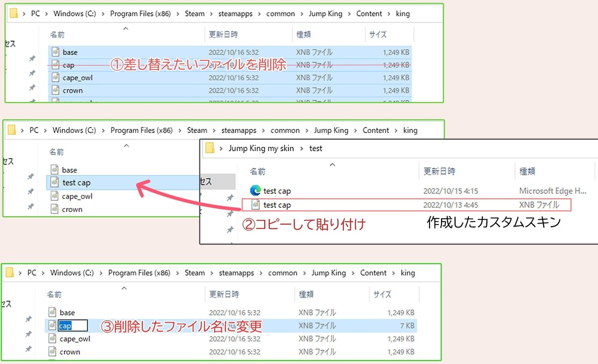
Task: Click the pin icon beside test cap in middle-left window
Action: click(x=30, y=177)
